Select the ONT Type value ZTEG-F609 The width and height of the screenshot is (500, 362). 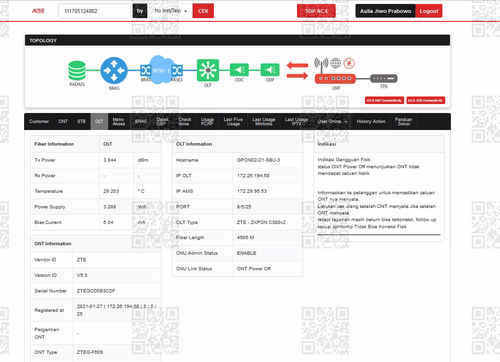pyautogui.click(x=90, y=352)
